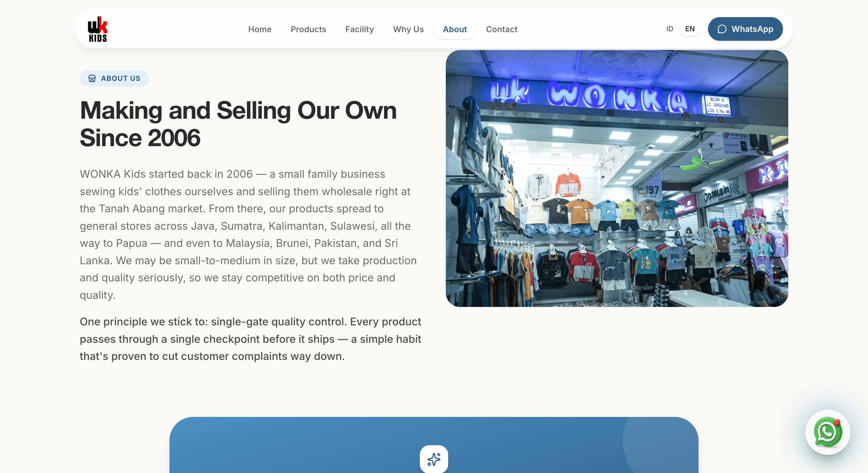This screenshot has height=473, width=868.
Task: Click the heading 'Making and Selling Our Own Since 2006'
Action: tap(238, 124)
